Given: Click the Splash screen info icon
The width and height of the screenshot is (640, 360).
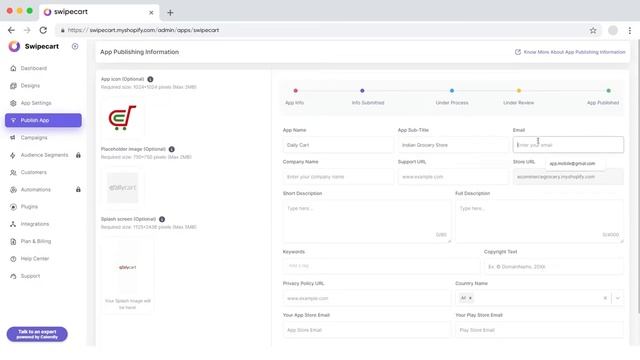Looking at the screenshot, I should click(162, 219).
